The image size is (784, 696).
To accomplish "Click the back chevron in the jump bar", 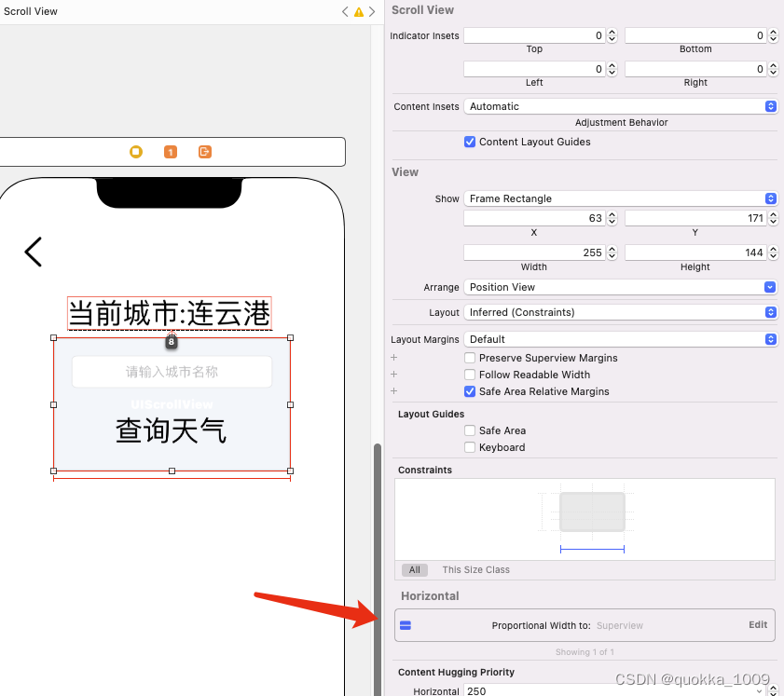I will 345,12.
